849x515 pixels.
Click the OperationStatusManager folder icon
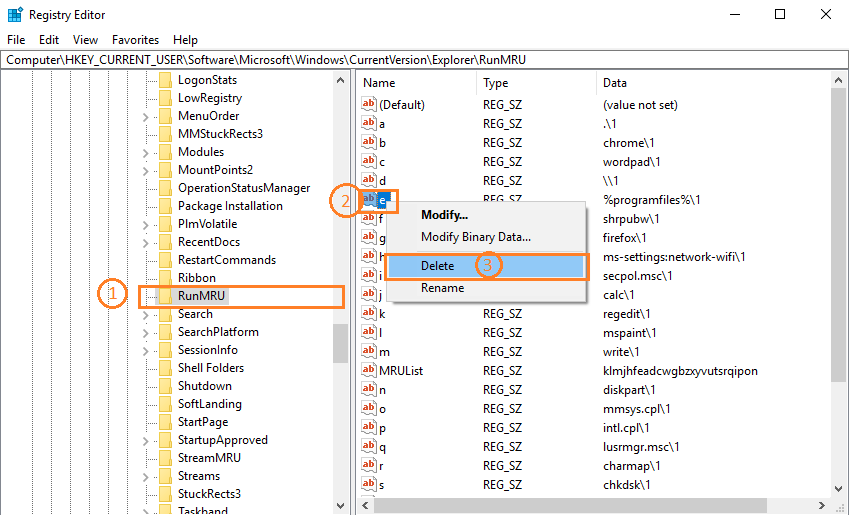click(x=166, y=188)
